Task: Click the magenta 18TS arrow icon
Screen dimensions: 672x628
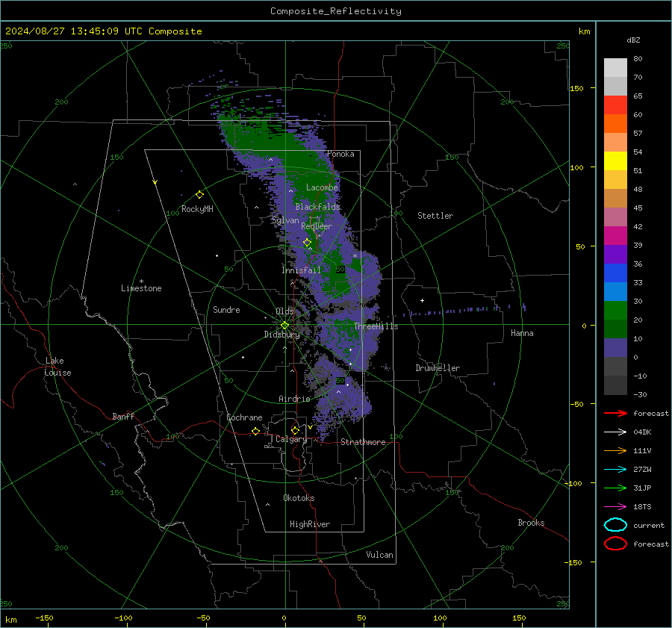Action: pyautogui.click(x=615, y=507)
